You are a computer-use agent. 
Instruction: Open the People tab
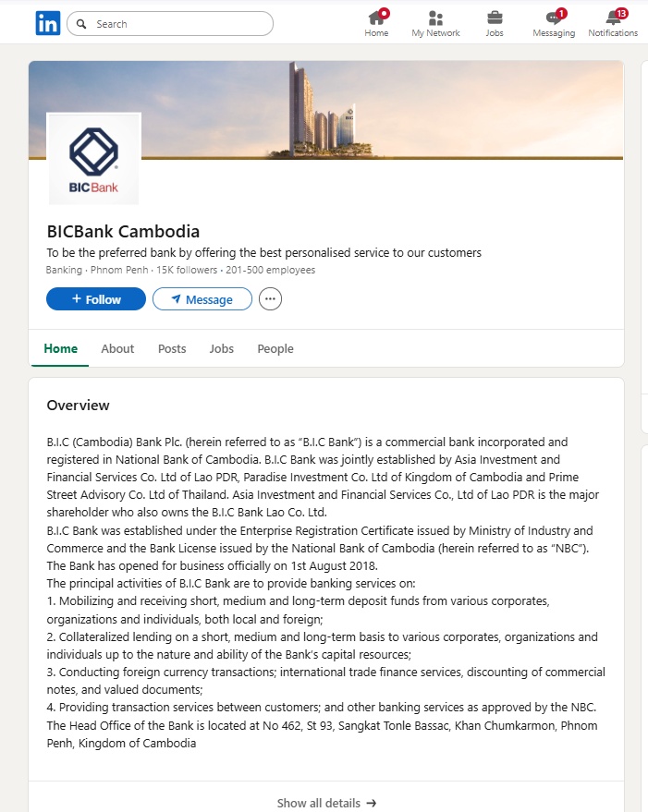275,348
